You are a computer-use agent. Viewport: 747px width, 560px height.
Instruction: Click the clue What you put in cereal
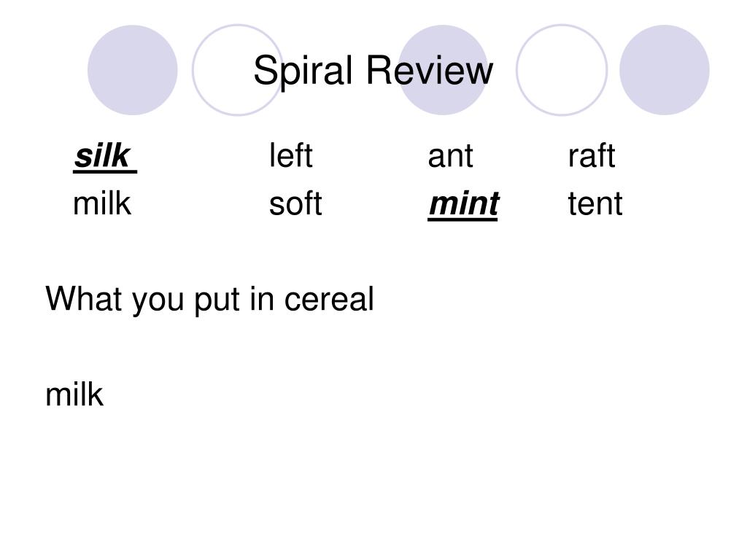tap(209, 300)
